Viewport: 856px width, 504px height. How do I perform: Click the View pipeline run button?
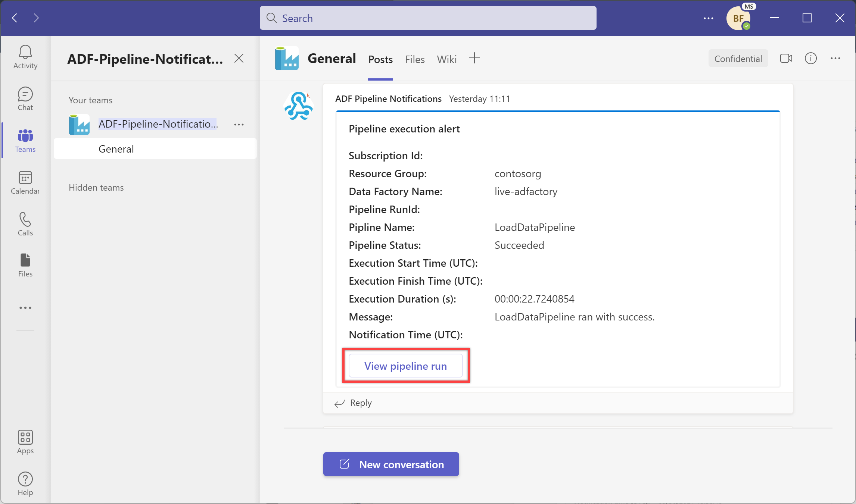[406, 365]
